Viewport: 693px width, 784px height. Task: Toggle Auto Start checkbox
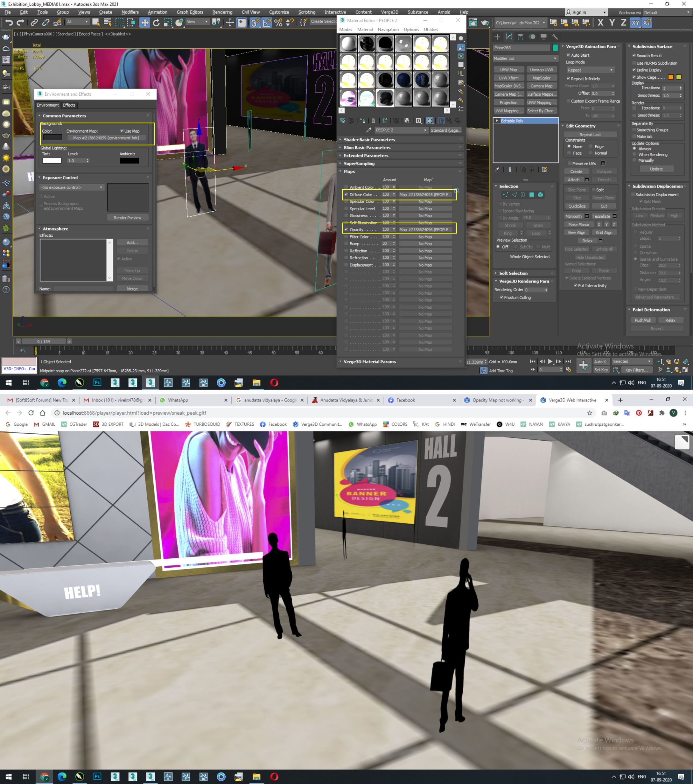(x=568, y=55)
